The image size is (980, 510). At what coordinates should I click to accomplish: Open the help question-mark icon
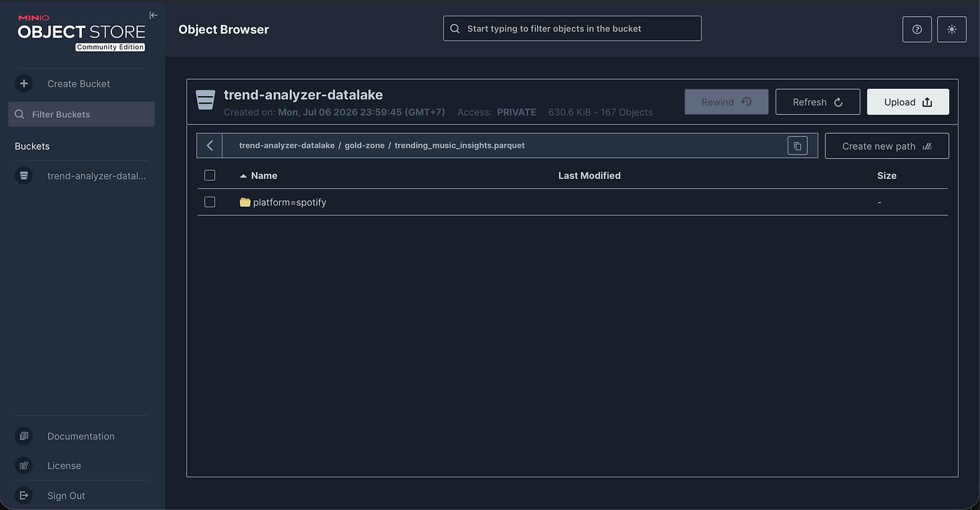pos(917,29)
